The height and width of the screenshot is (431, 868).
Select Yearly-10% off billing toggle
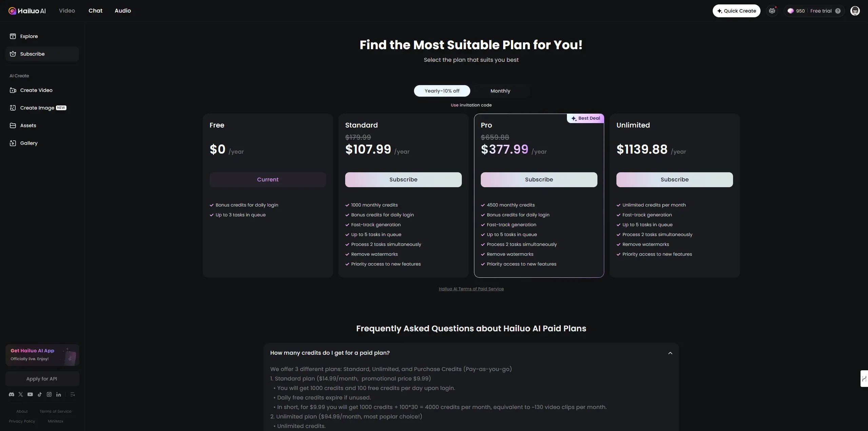coord(442,91)
